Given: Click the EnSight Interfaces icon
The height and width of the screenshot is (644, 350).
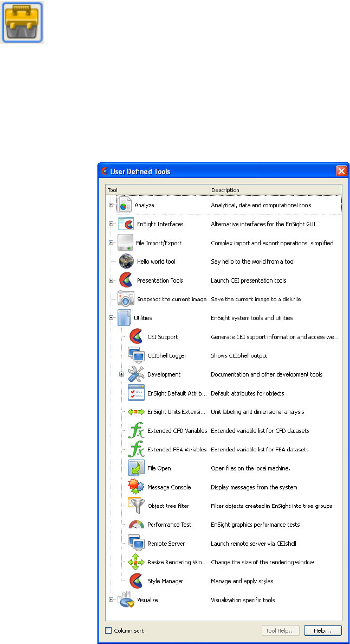Looking at the screenshot, I should 126,224.
